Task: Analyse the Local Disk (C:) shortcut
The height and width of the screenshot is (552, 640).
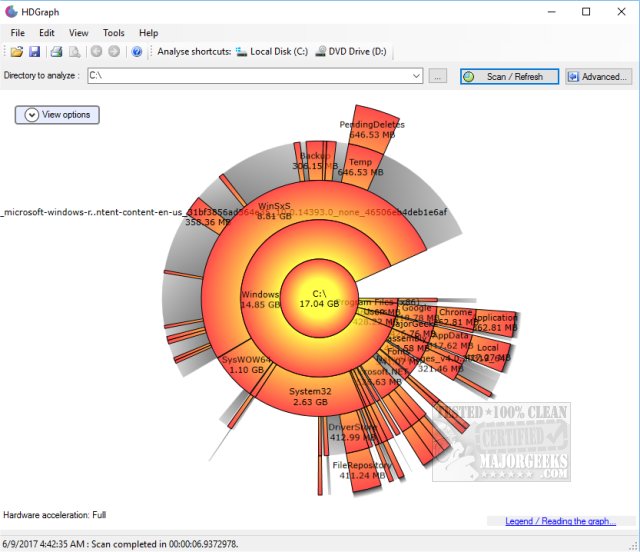Action: 272,51
